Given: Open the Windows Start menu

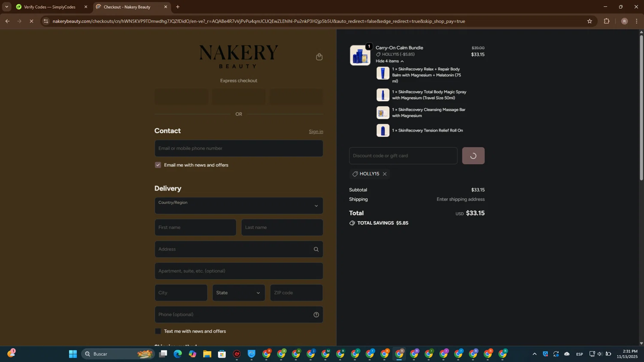Looking at the screenshot, I should click(73, 354).
